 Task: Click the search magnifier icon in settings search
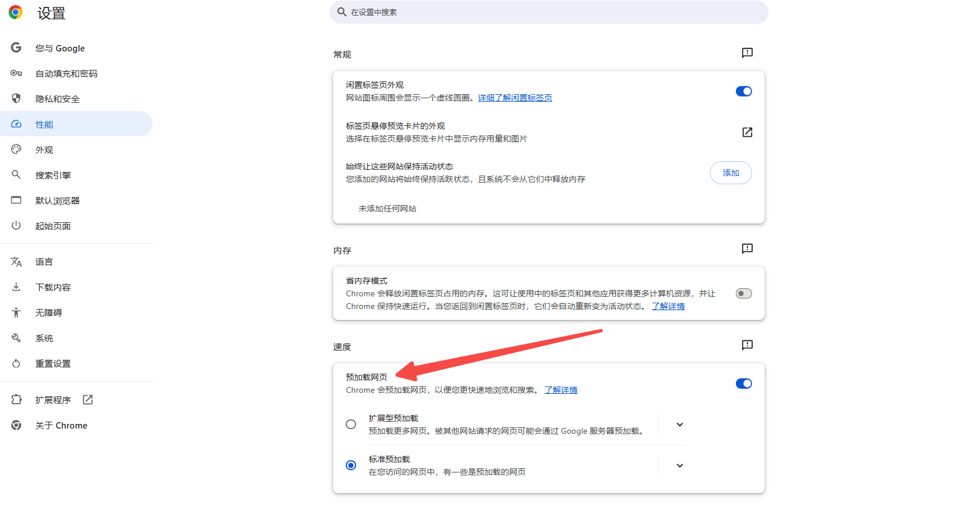[342, 12]
